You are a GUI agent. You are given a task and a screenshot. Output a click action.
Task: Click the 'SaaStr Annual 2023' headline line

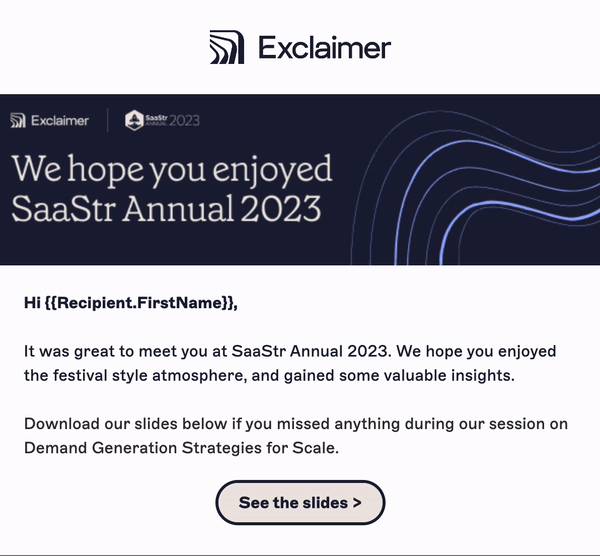(x=166, y=211)
